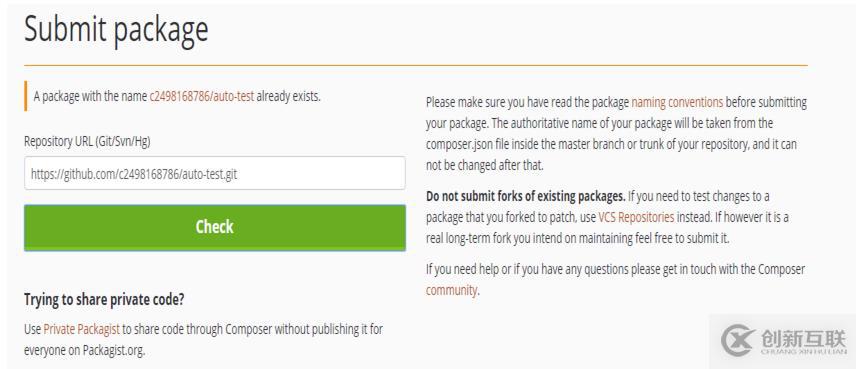
Task: Open the naming conventions link
Action: [x=677, y=102]
